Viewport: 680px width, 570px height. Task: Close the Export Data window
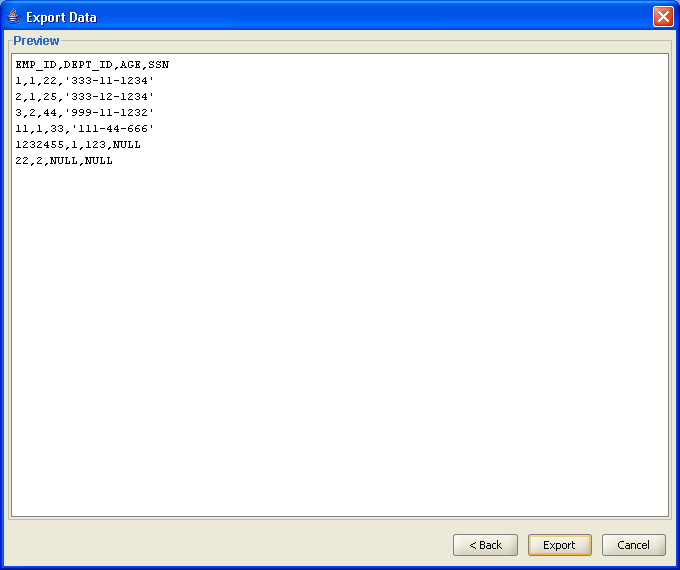(x=663, y=17)
